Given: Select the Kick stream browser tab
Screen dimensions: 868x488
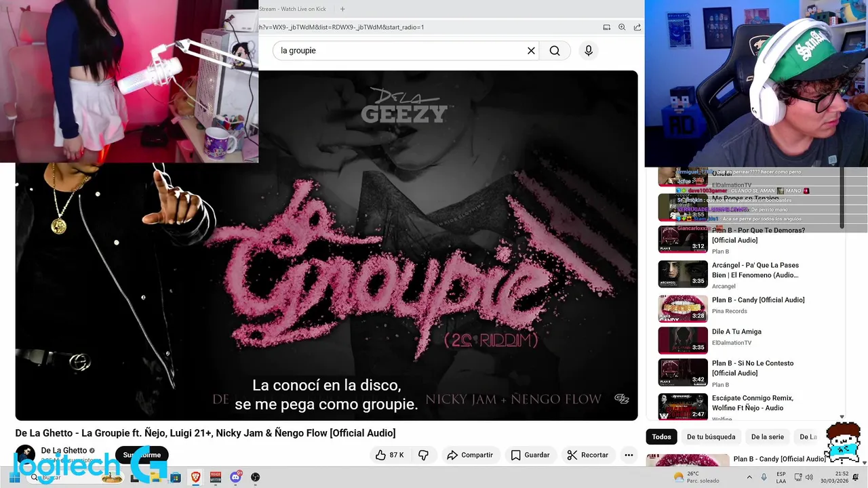Looking at the screenshot, I should tap(293, 9).
